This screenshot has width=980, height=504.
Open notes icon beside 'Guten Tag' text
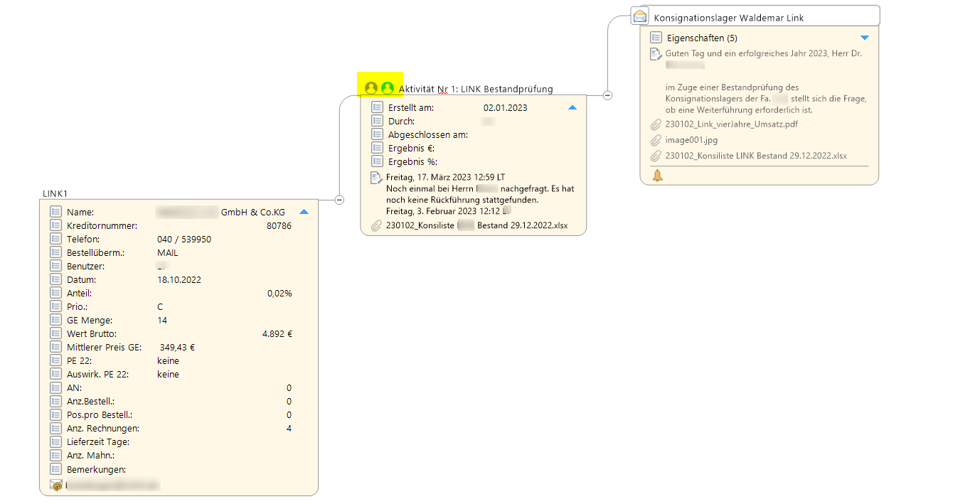click(x=656, y=54)
